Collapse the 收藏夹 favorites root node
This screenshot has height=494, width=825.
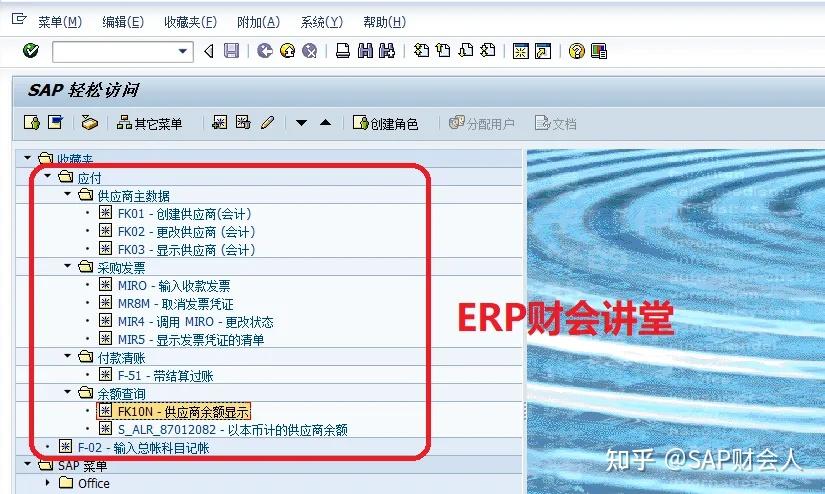tap(27, 157)
